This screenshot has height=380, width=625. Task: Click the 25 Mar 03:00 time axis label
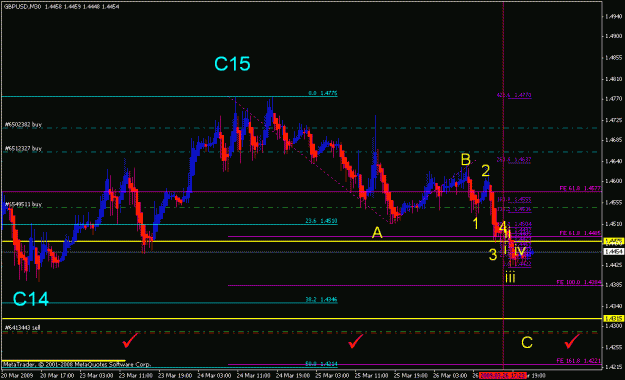coord(332,376)
